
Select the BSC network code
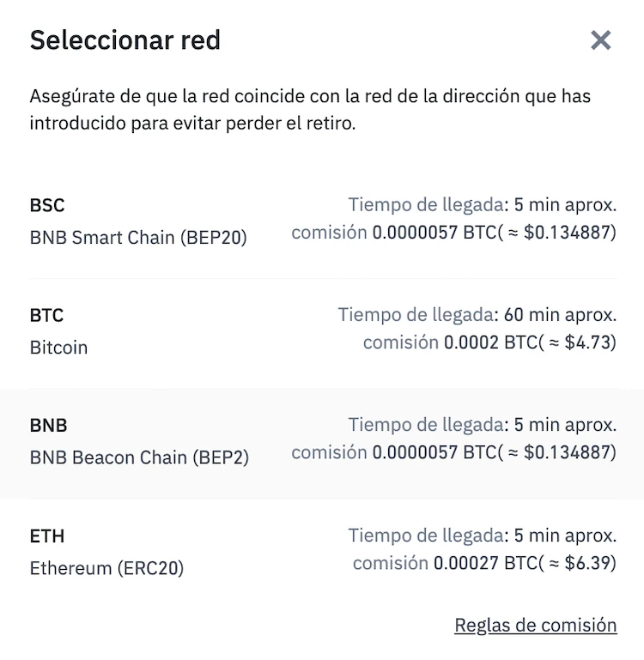tap(47, 205)
